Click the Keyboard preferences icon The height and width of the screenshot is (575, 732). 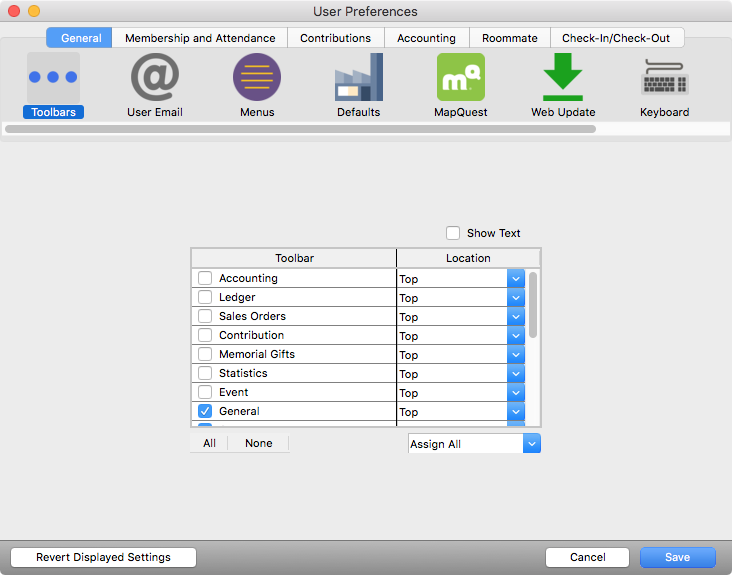[664, 78]
